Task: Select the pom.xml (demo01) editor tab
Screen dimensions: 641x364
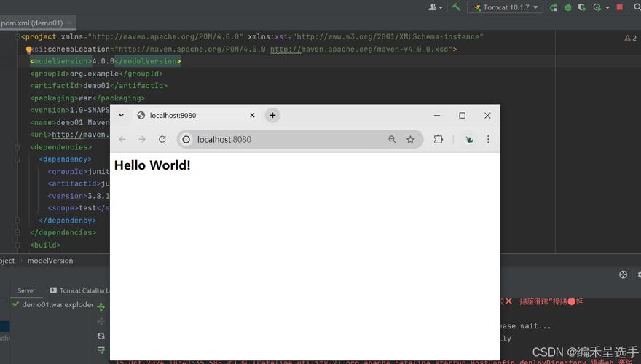Action: point(32,23)
